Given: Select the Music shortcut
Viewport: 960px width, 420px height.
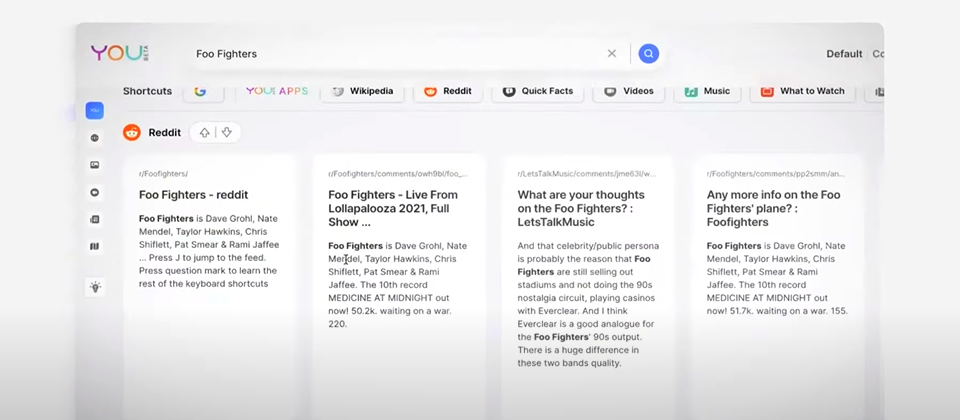Looking at the screenshot, I should pos(707,91).
